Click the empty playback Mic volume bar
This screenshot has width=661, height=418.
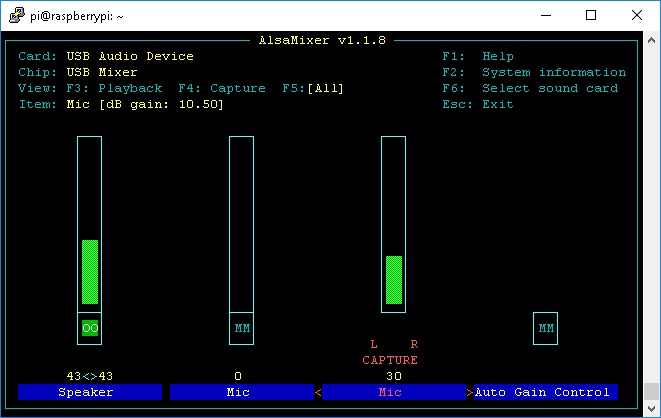(x=242, y=224)
